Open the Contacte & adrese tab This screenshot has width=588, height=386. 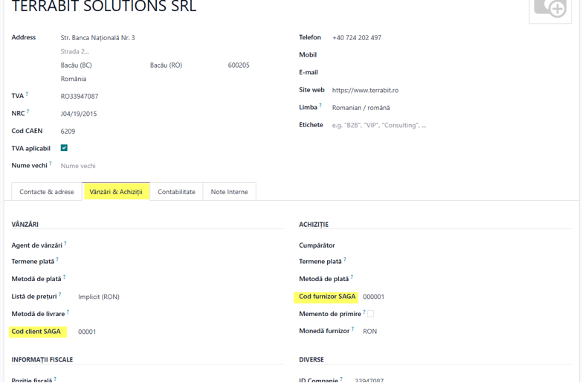(x=47, y=192)
